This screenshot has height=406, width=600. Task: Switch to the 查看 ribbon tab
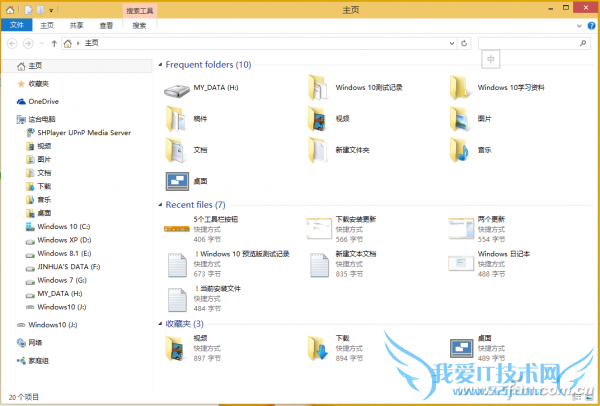tap(106, 26)
